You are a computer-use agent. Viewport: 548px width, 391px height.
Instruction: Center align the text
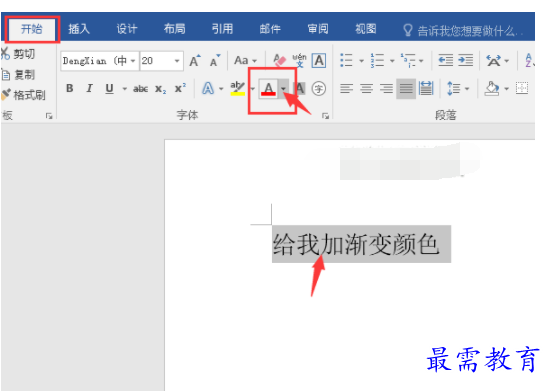(x=366, y=88)
